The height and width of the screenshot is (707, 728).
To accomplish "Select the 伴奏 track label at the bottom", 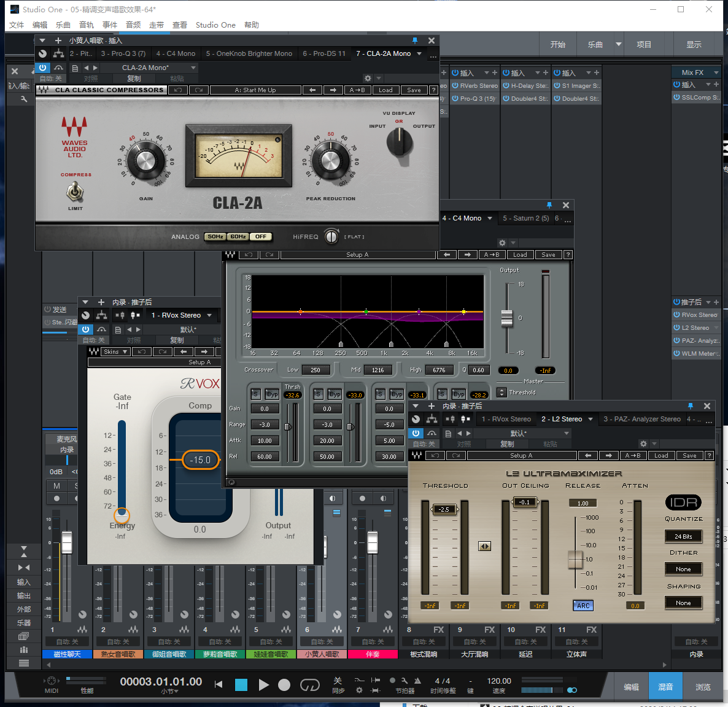I will 373,654.
